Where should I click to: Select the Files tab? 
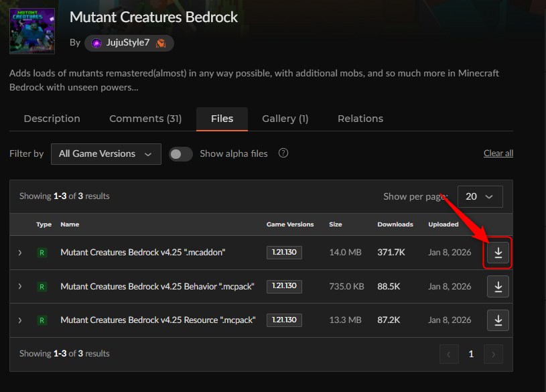(222, 119)
